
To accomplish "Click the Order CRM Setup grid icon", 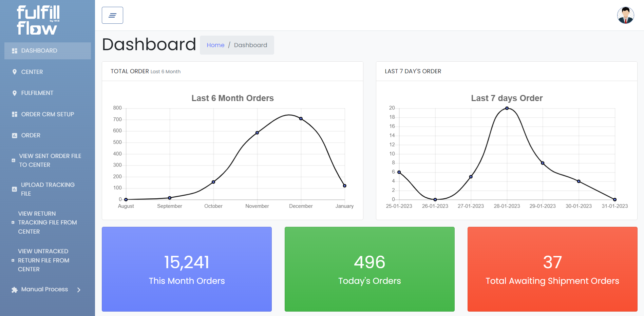I will click(15, 114).
